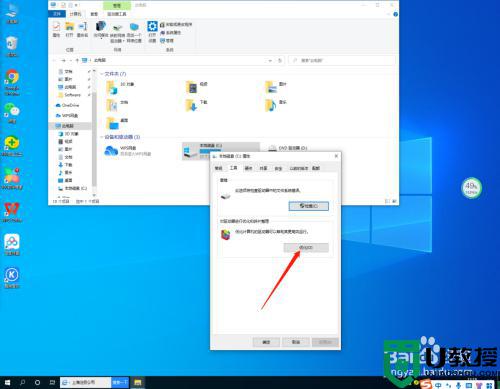This screenshot has height=389, width=500.
Task: Click the Recycle Bin desktop icon
Action: [12, 47]
